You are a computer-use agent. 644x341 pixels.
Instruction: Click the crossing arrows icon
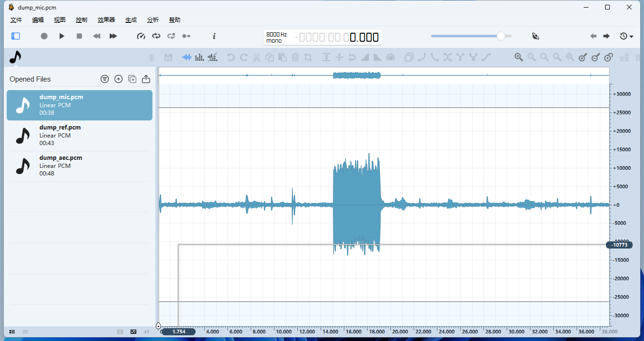(447, 57)
